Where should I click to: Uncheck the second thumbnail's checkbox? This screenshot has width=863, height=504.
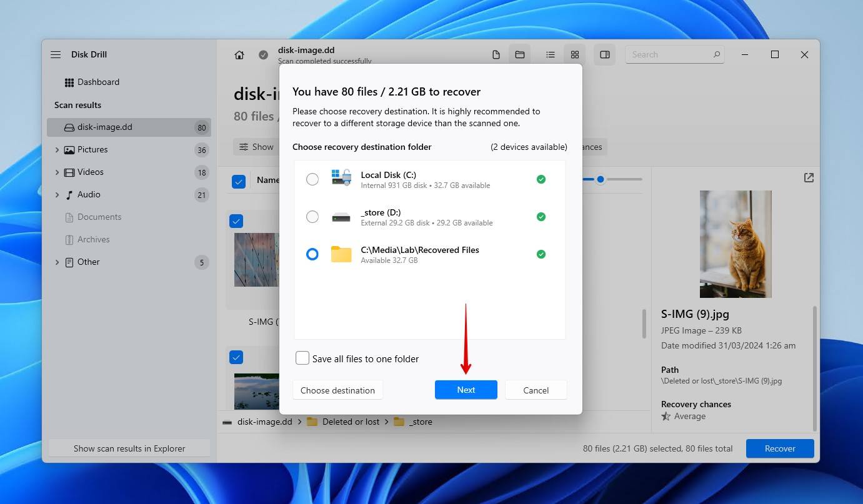click(x=236, y=357)
